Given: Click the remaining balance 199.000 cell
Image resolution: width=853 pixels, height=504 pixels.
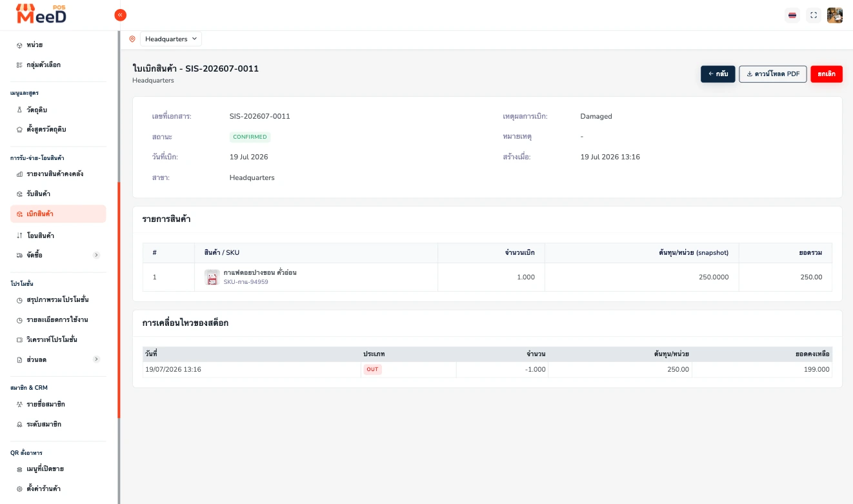Looking at the screenshot, I should (x=761, y=369).
